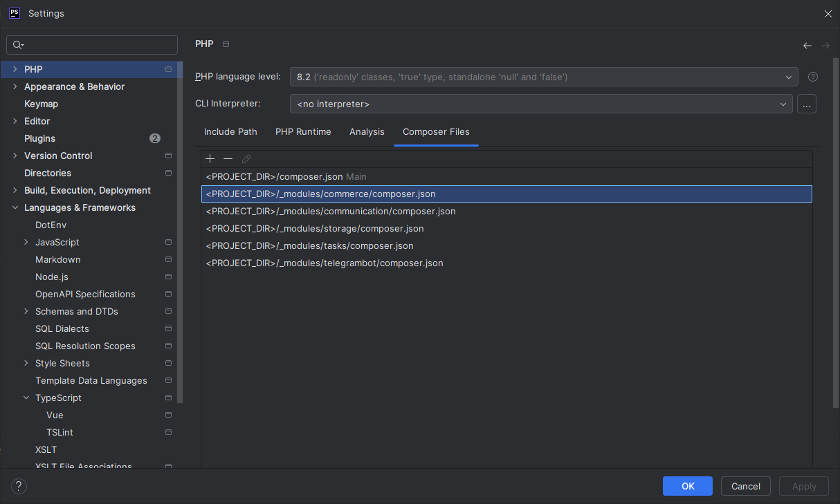Expand the Appearance & Behavior section
Viewport: 840px width, 504px height.
(x=15, y=86)
